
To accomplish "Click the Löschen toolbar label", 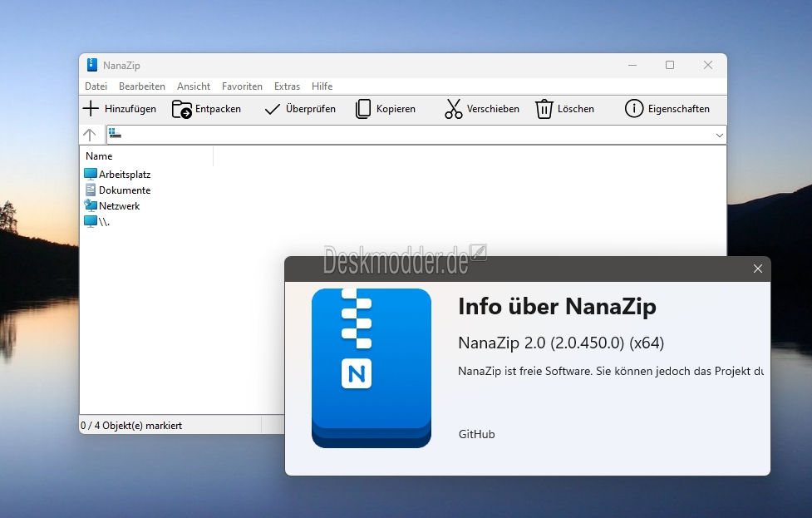I will pos(575,109).
